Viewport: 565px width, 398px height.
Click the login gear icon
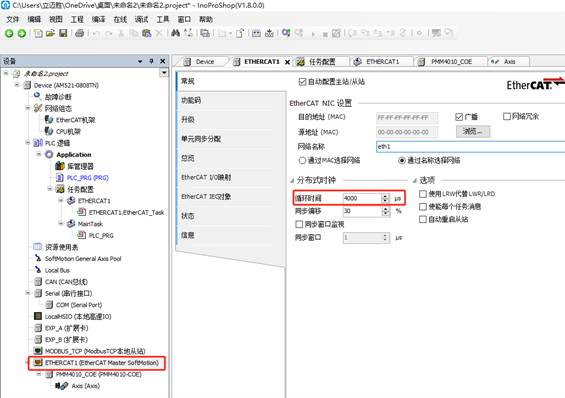click(286, 33)
